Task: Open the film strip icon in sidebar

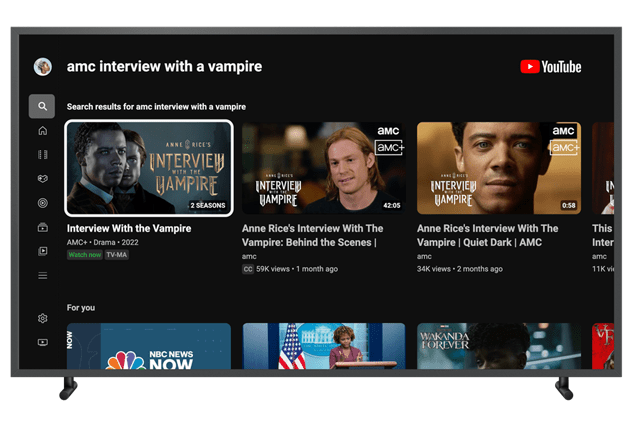Action: coord(42,155)
